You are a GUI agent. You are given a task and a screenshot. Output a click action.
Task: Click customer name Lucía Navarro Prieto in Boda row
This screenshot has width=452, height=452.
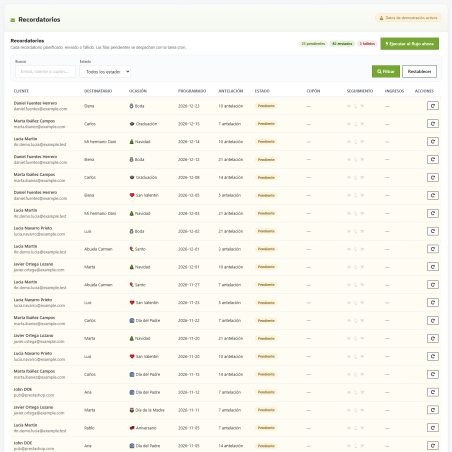pyautogui.click(x=33, y=228)
